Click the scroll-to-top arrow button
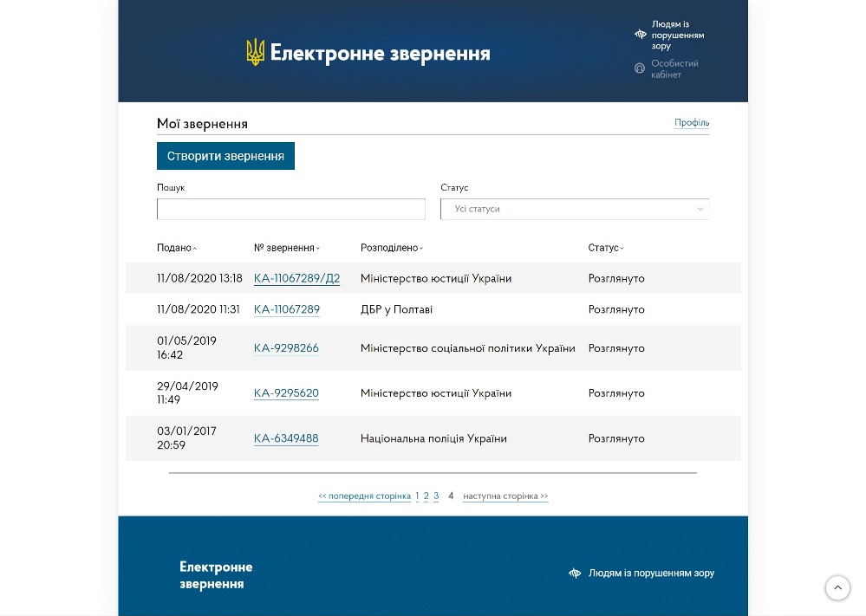This screenshot has width=866, height=616. pos(837,588)
